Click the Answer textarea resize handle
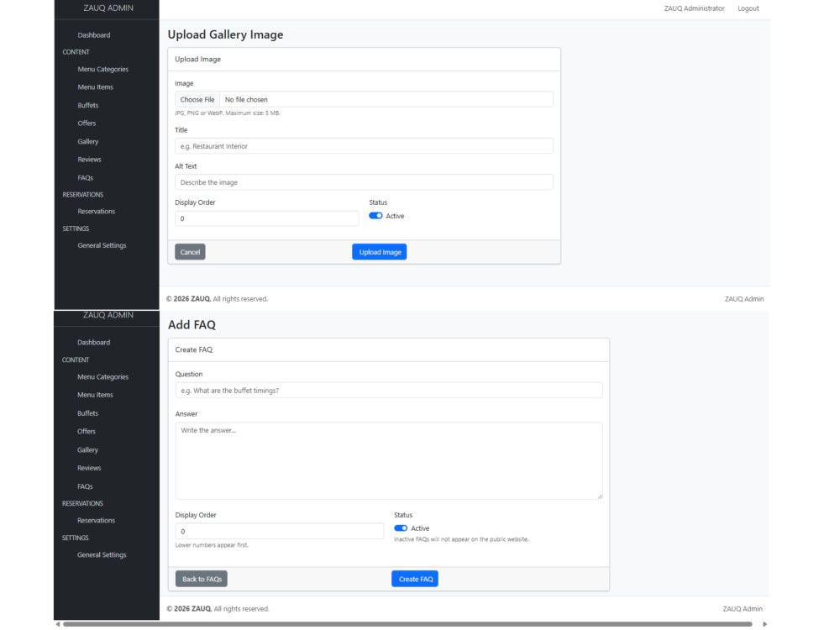This screenshot has width=840, height=630. tap(600, 496)
